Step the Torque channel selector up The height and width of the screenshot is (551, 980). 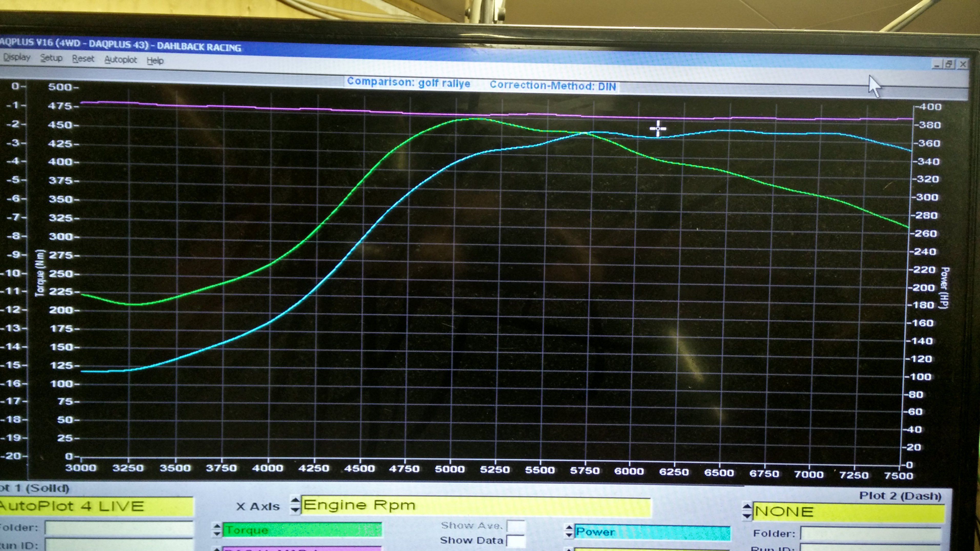217,526
